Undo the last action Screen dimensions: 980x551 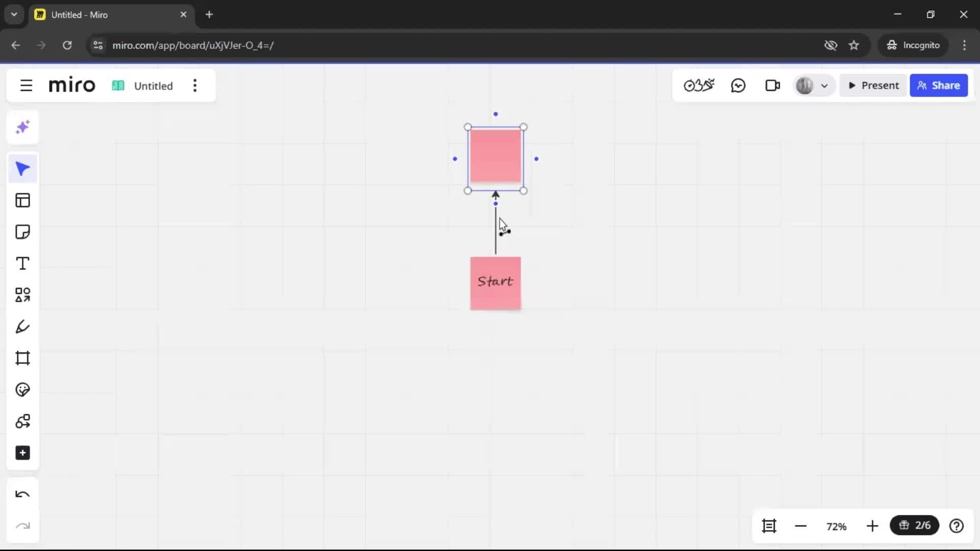22,494
